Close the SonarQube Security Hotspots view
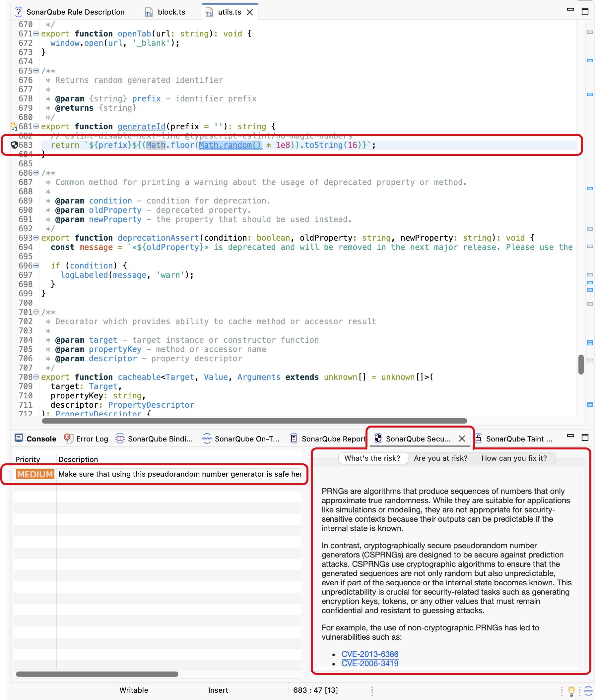 [462, 438]
